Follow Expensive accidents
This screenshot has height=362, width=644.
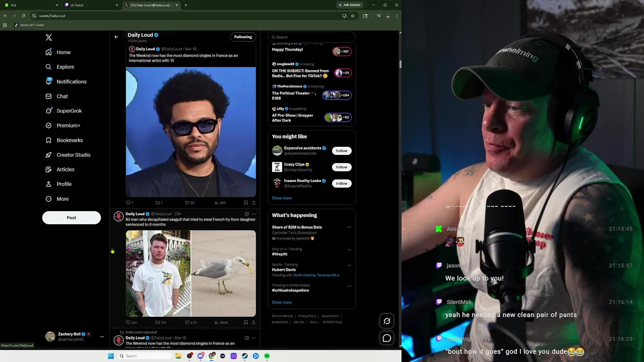(342, 151)
